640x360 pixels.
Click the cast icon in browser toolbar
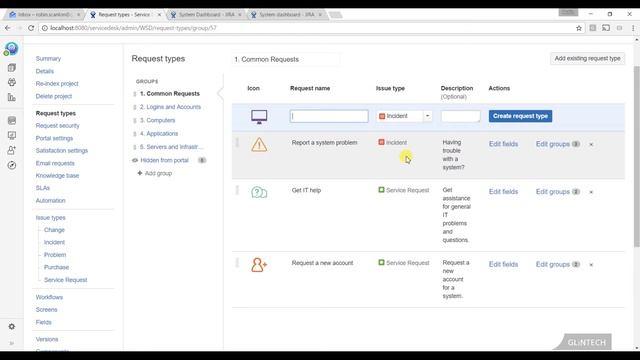[606, 28]
